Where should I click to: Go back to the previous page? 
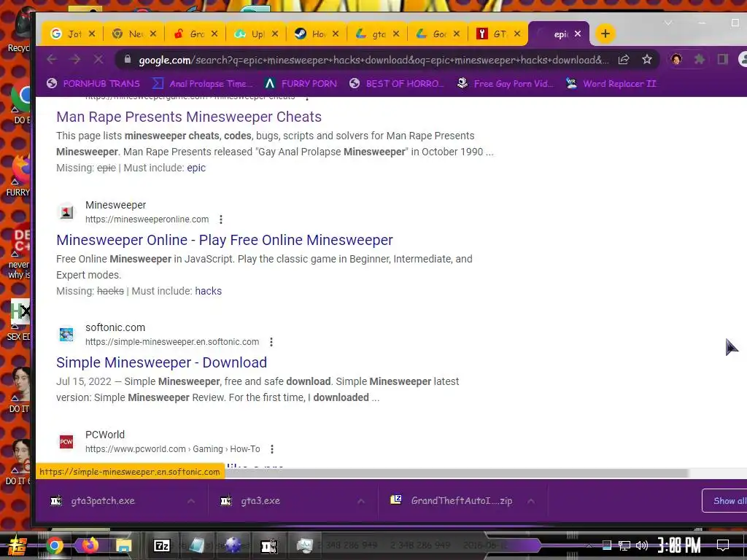(52, 60)
